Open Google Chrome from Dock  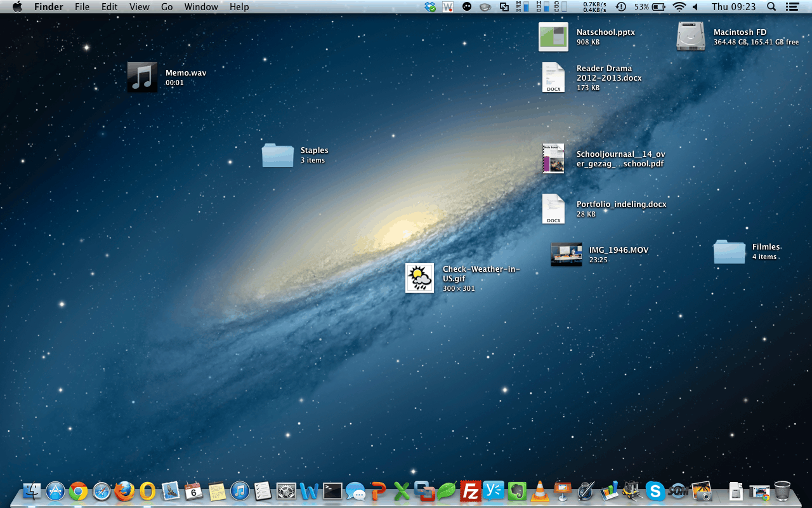(79, 491)
